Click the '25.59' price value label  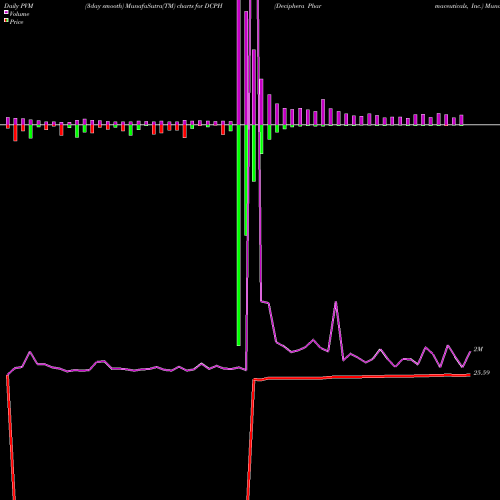point(482,373)
